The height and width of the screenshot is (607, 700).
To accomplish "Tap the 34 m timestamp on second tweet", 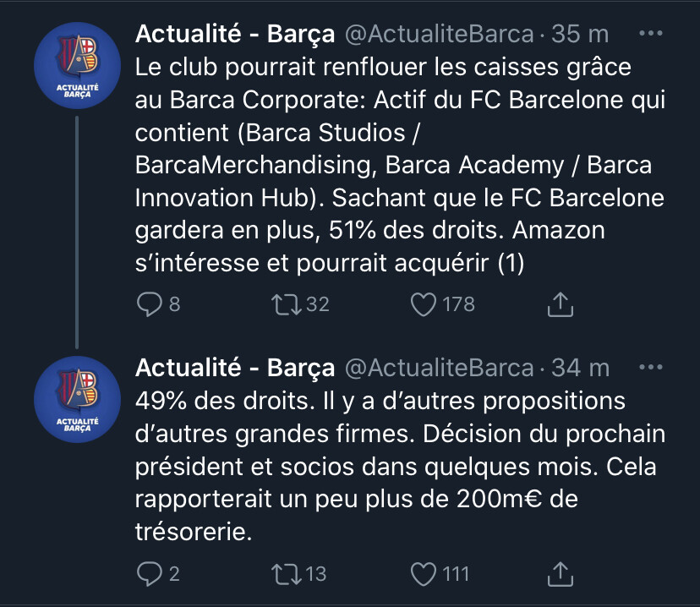I will pyautogui.click(x=580, y=369).
